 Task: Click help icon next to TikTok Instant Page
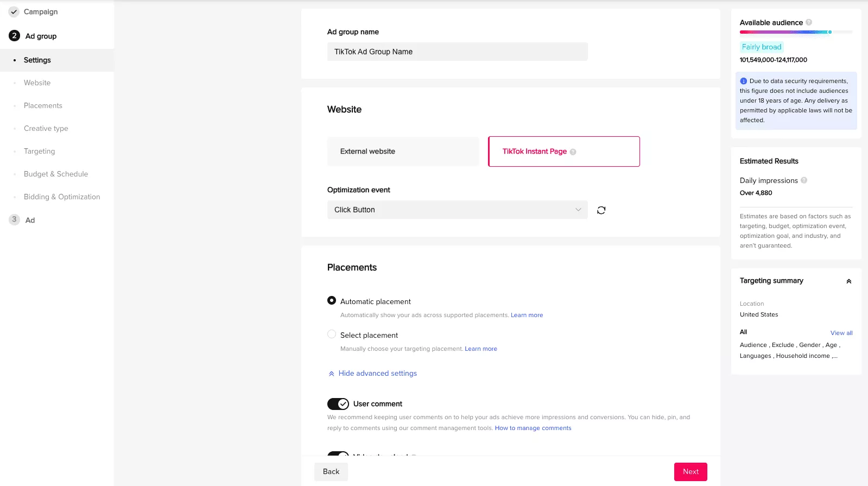573,152
